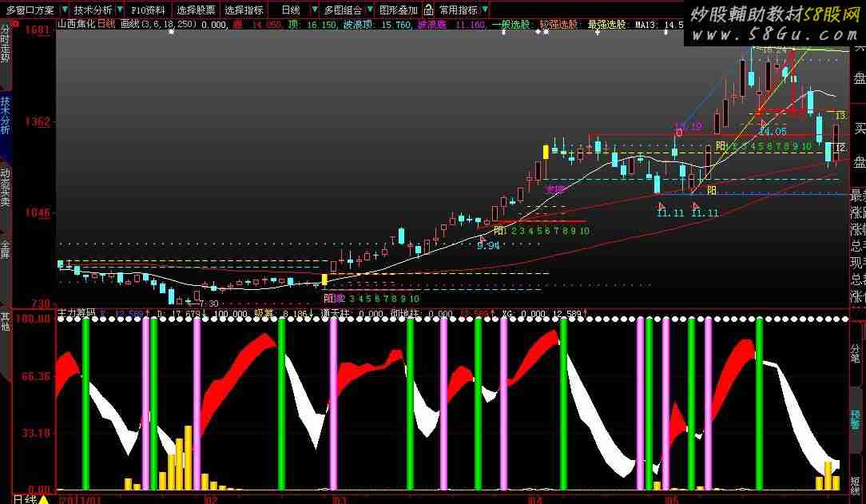Image resolution: width=866 pixels, height=504 pixels.
Task: Expand the 常用指标 dropdown arrow
Action: click(x=485, y=10)
